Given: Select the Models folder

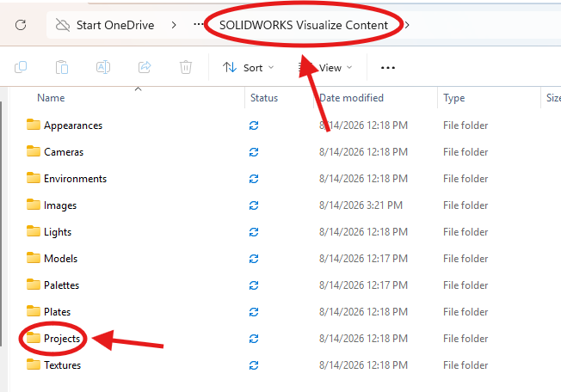Looking at the screenshot, I should [x=52, y=259].
